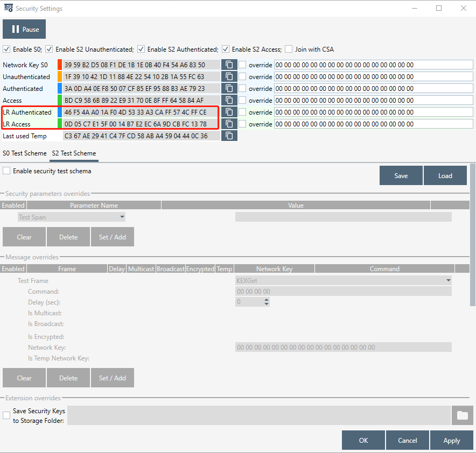Check the Join with CSA option
Screen dimensions: 476x453
point(289,49)
